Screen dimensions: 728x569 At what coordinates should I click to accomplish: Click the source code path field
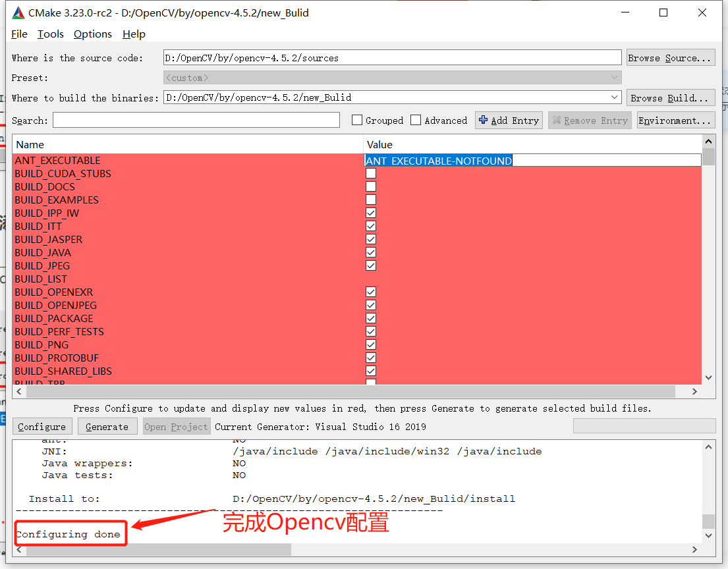(x=392, y=57)
